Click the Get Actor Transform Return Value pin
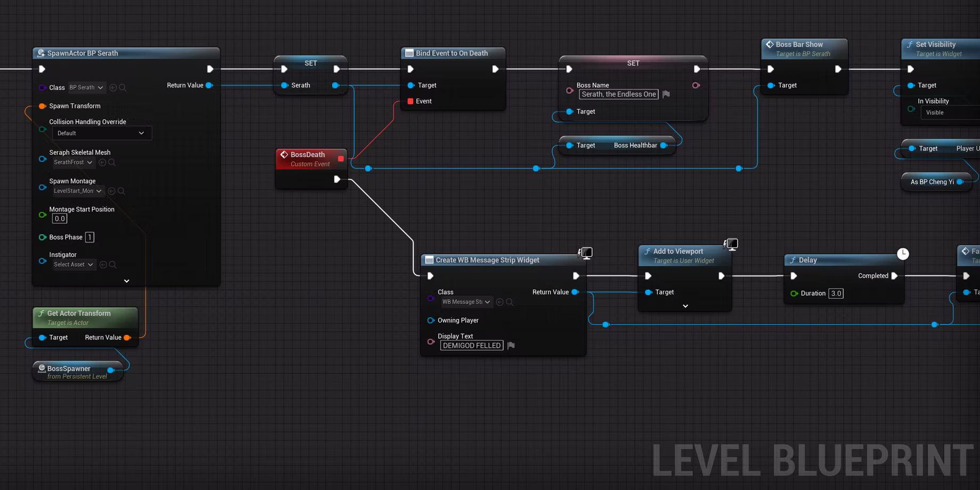 pos(127,338)
